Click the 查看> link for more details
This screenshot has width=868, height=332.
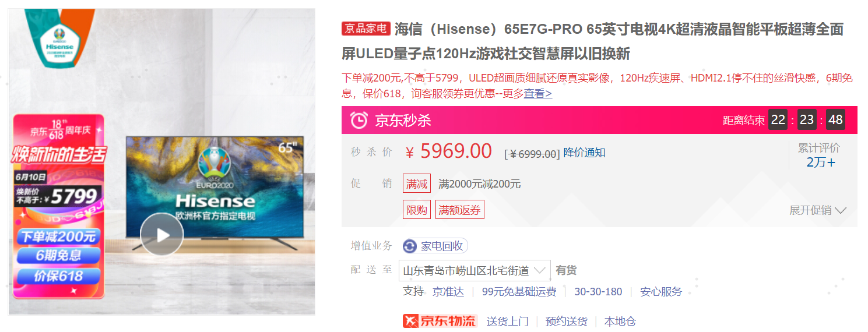click(538, 93)
